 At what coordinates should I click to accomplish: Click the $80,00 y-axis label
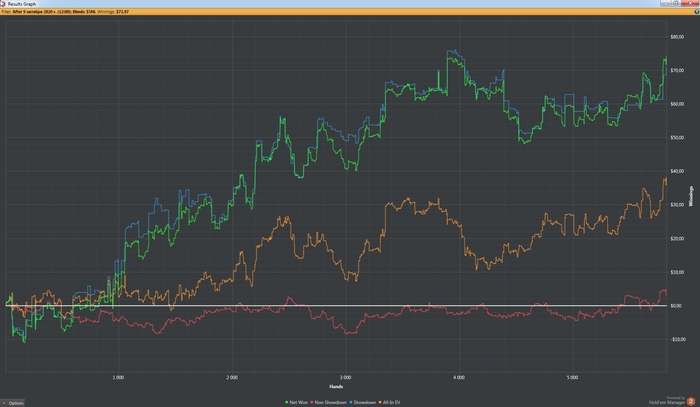click(677, 37)
